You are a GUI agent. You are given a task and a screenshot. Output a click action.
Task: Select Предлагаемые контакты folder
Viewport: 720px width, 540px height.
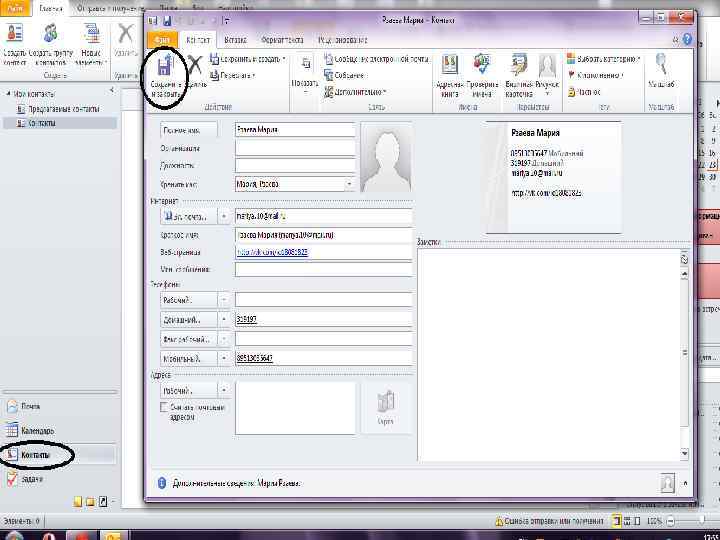click(x=64, y=109)
